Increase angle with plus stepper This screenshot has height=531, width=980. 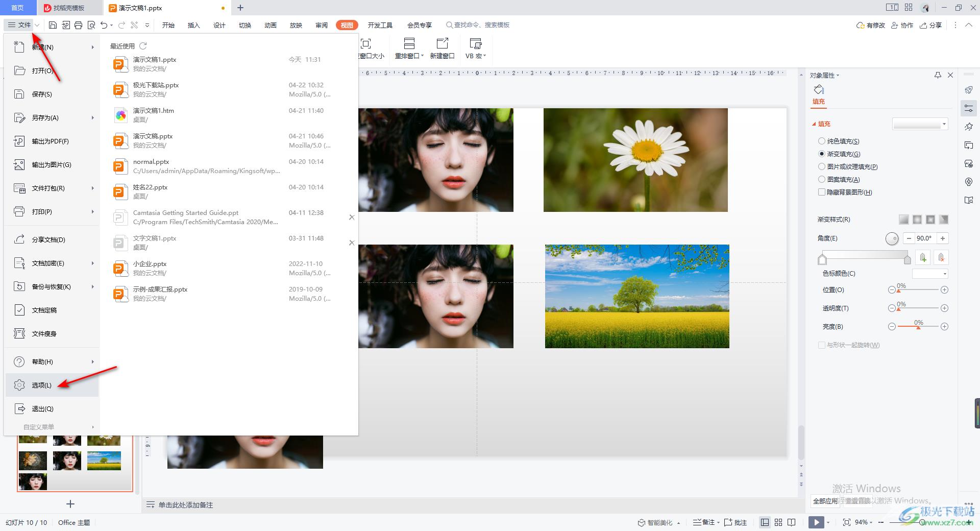tap(943, 238)
